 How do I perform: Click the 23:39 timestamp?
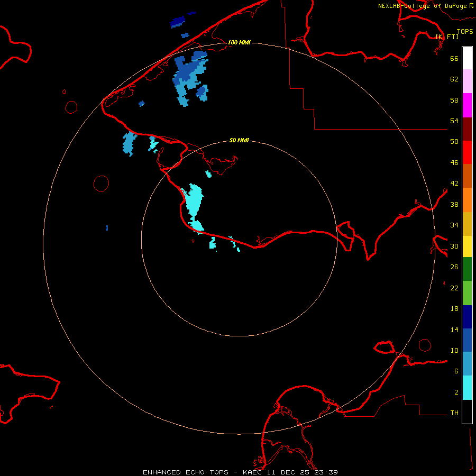coord(327,472)
